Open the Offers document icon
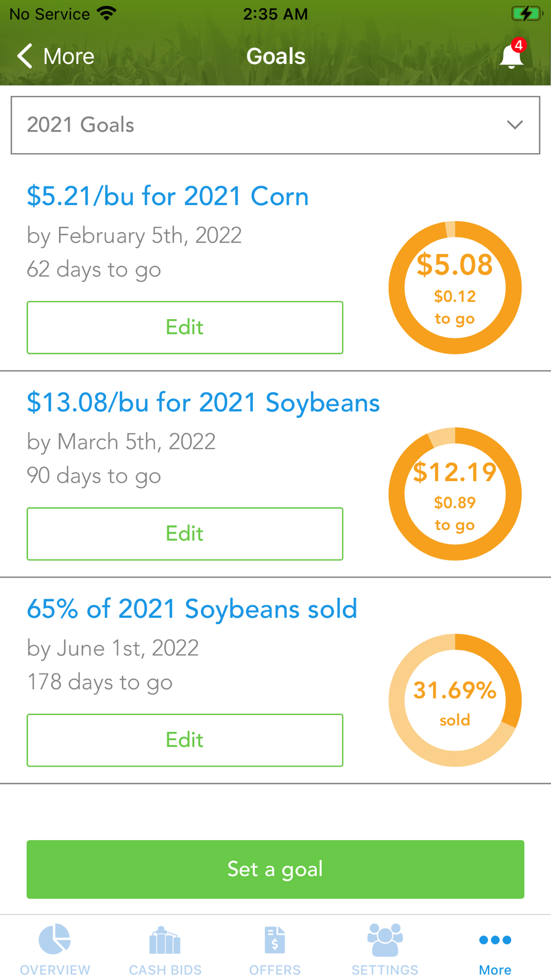Viewport: 551px width, 980px height. point(275,939)
